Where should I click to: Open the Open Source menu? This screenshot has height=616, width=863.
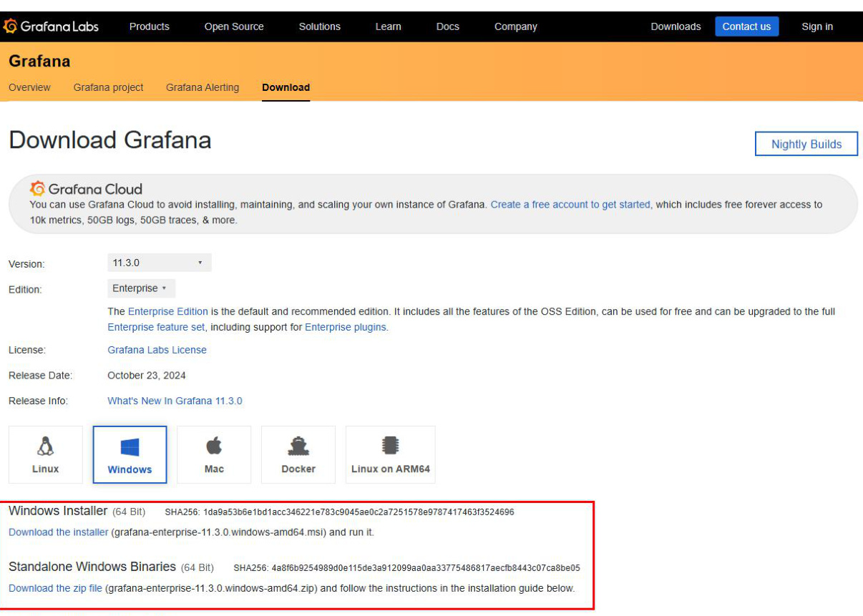[234, 26]
